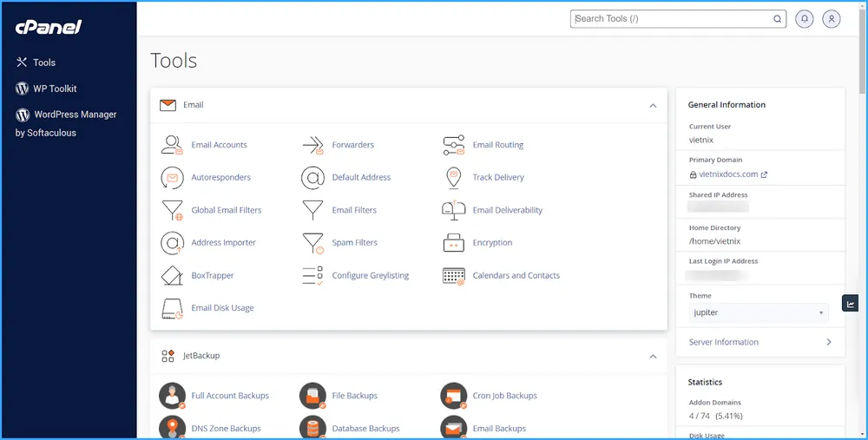
Task: Click the Encryption icon
Action: click(x=454, y=243)
